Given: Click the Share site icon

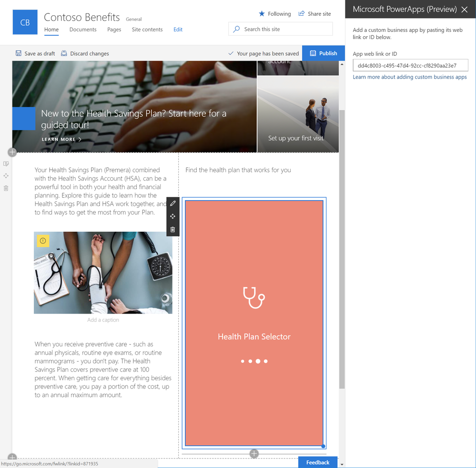Looking at the screenshot, I should click(x=302, y=14).
